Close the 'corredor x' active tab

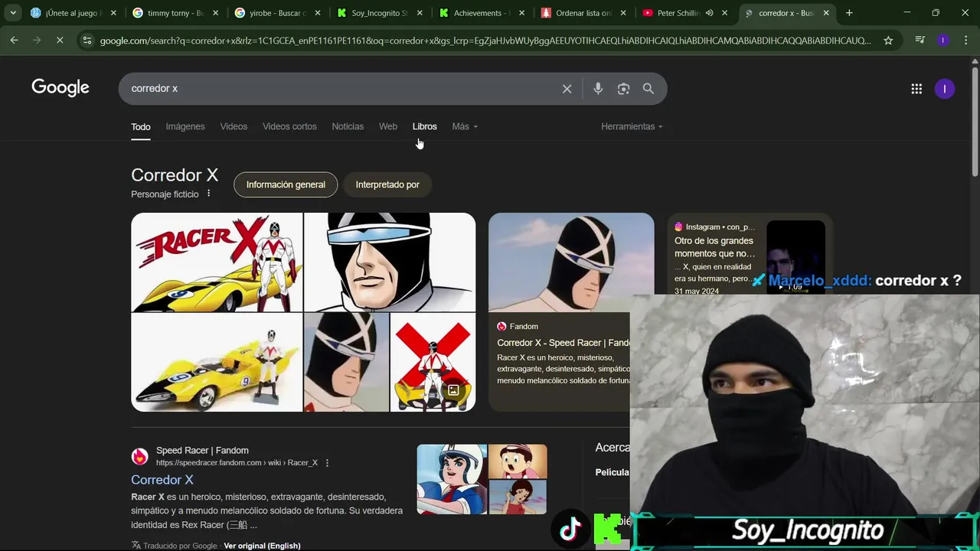coord(826,13)
